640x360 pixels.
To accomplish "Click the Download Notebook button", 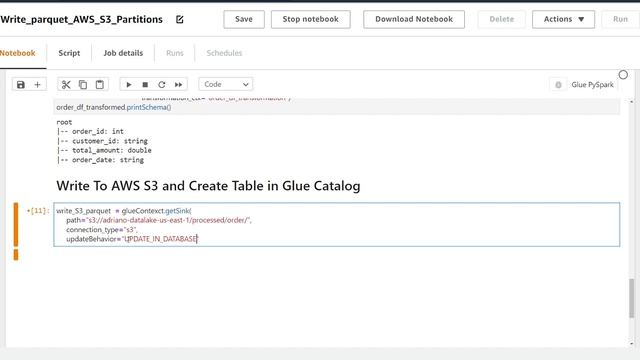I will 414,19.
